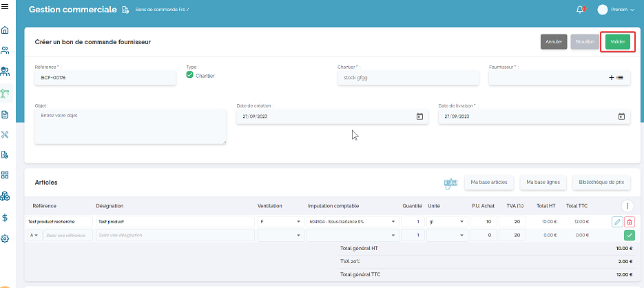The height and width of the screenshot is (288, 644).
Task: Toggle the Chantier type checkbox
Action: (x=190, y=75)
